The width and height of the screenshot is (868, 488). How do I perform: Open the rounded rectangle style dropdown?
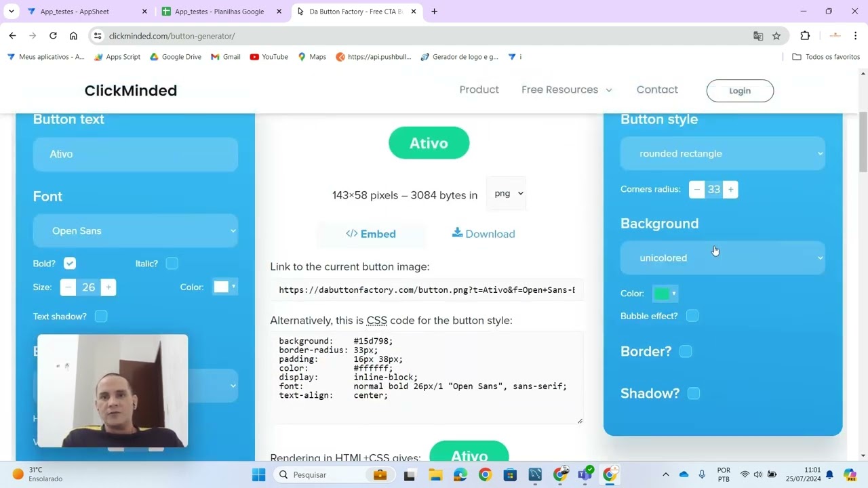pos(723,154)
